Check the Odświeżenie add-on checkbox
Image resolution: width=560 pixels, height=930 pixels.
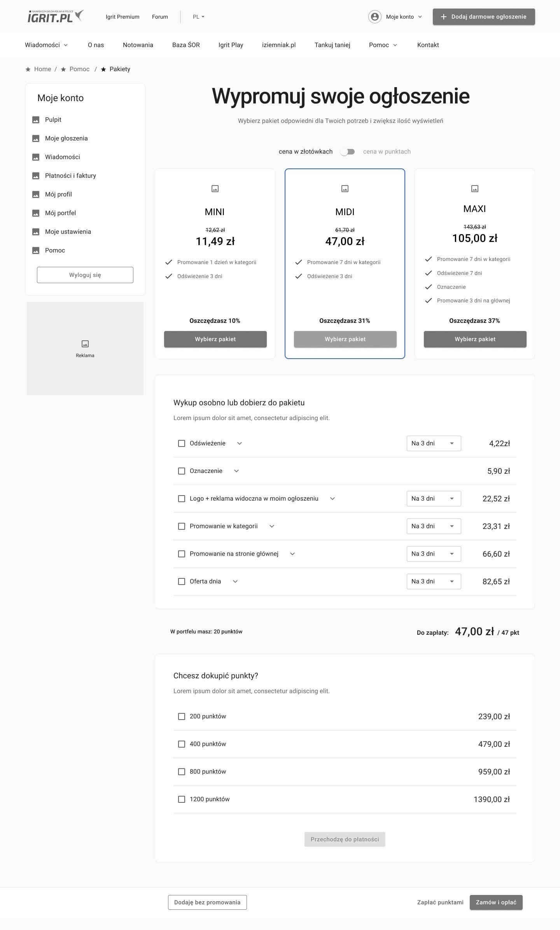pos(182,443)
